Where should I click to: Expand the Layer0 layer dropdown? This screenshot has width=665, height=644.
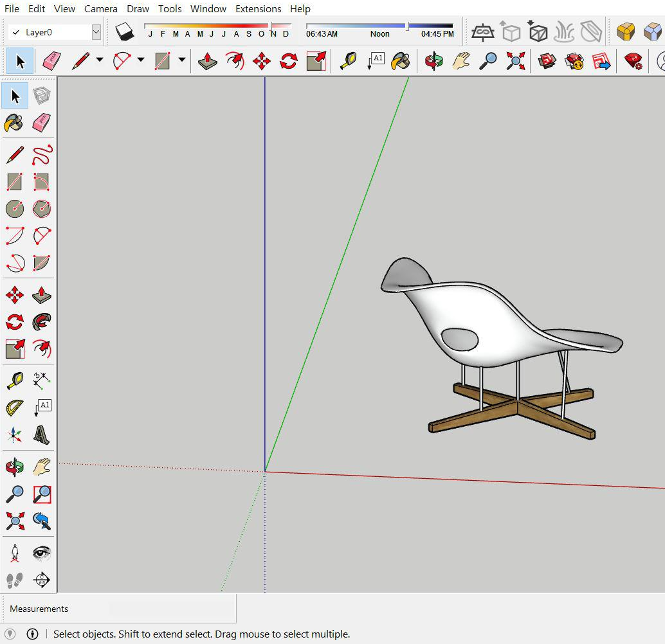[96, 32]
